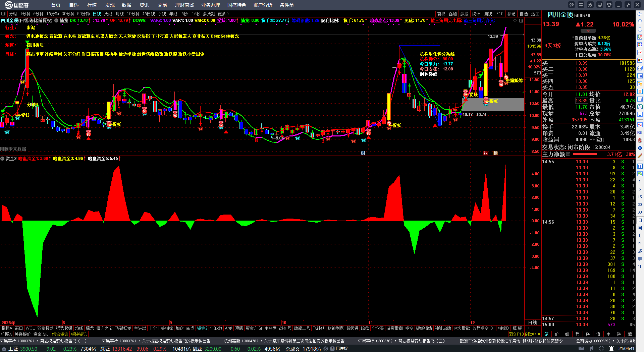Open the settings sliders icon in title bar
644x352 pixels.
[x=581, y=5]
